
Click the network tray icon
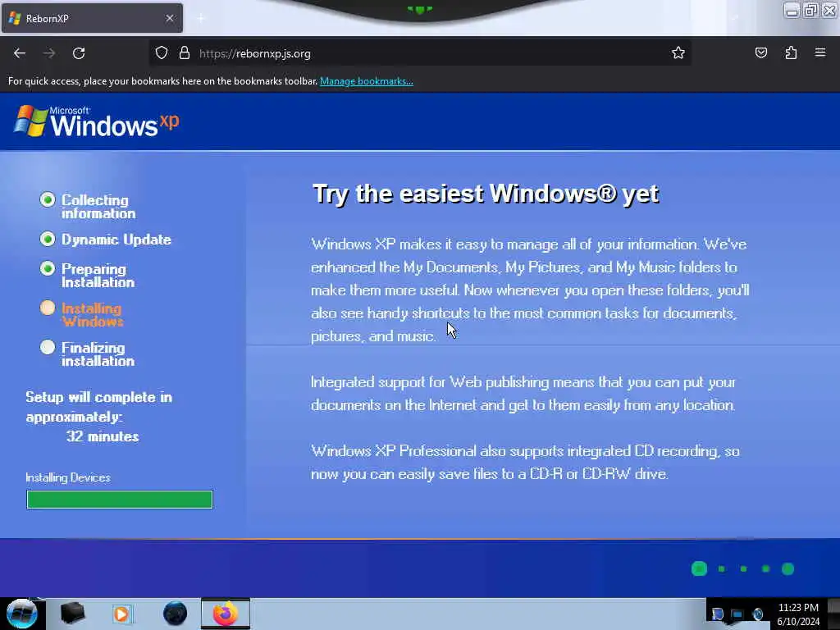737,614
